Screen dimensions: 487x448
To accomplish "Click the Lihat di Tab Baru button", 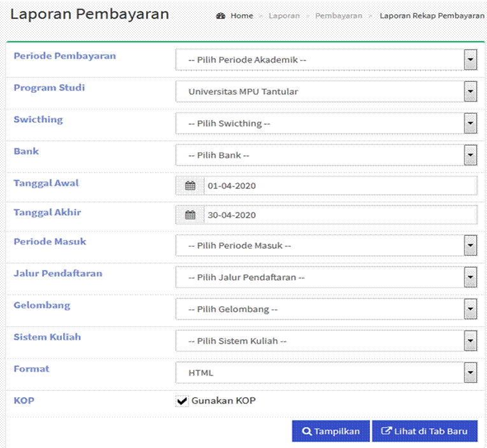I will click(424, 431).
